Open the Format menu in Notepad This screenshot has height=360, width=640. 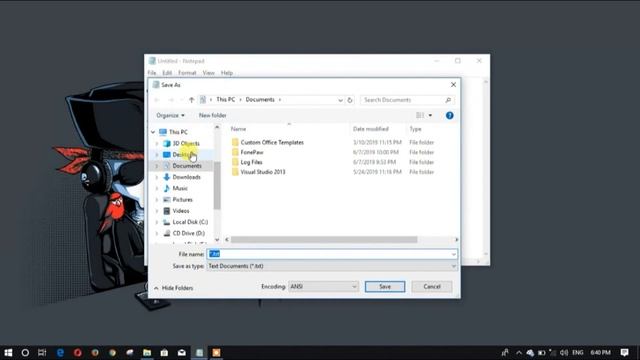point(187,73)
